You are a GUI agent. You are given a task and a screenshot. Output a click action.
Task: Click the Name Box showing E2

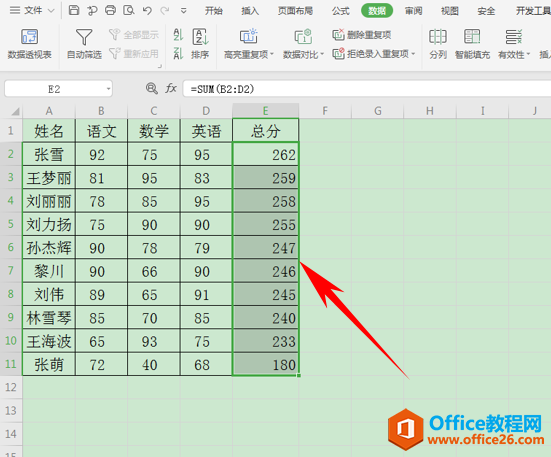54,89
